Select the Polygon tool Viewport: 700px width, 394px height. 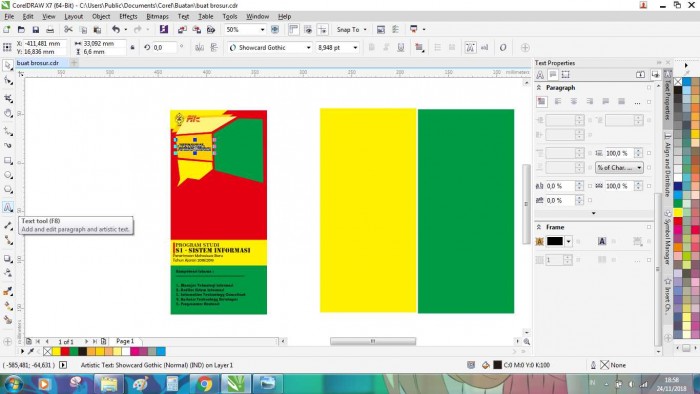(x=8, y=190)
